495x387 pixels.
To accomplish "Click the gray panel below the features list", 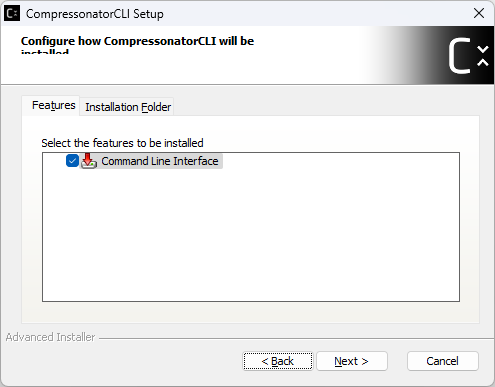I will pos(251,312).
